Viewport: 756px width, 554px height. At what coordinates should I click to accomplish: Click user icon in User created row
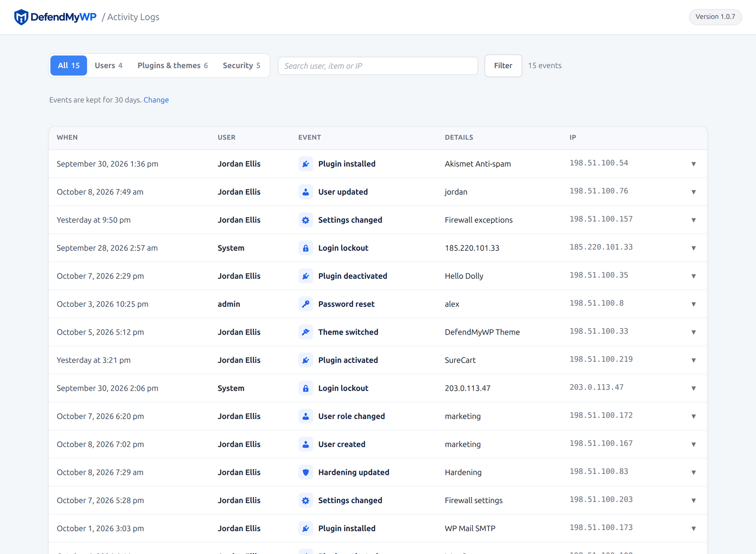(x=306, y=444)
